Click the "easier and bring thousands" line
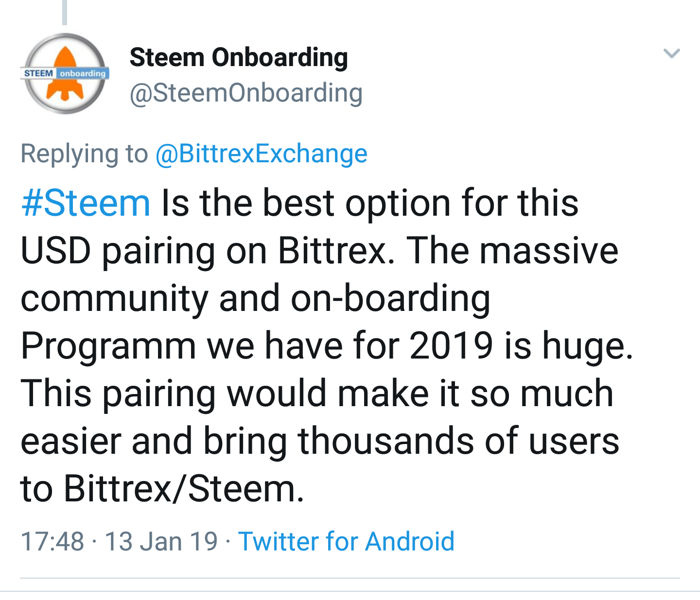 click(319, 441)
